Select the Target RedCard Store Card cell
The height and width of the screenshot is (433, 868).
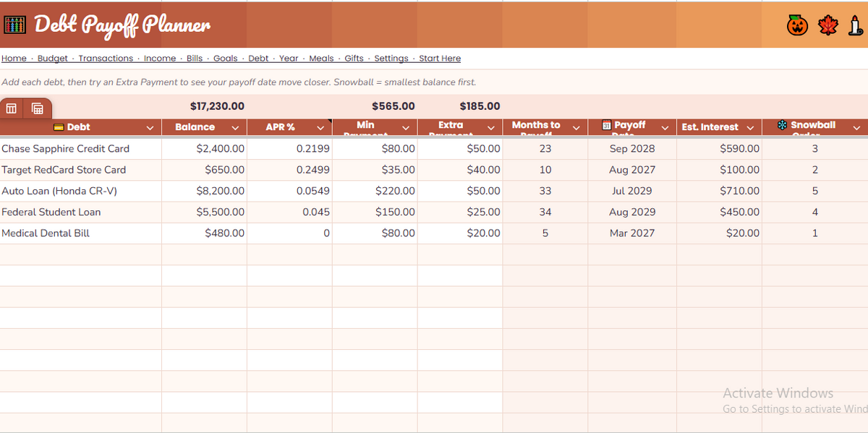(80, 170)
